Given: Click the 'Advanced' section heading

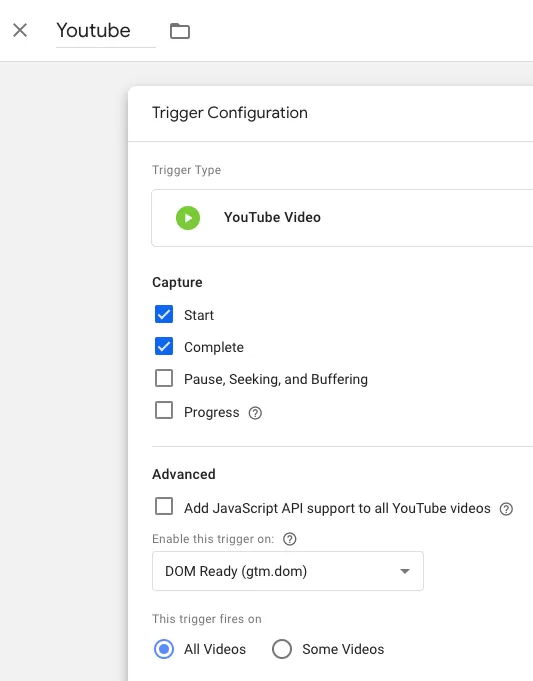Looking at the screenshot, I should click(x=184, y=474).
